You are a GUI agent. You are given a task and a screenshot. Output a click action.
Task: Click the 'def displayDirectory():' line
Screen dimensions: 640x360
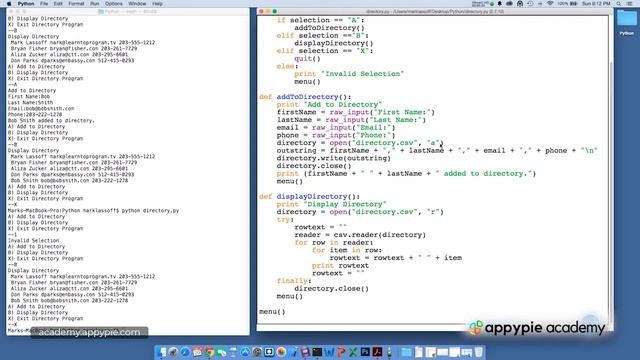click(309, 196)
